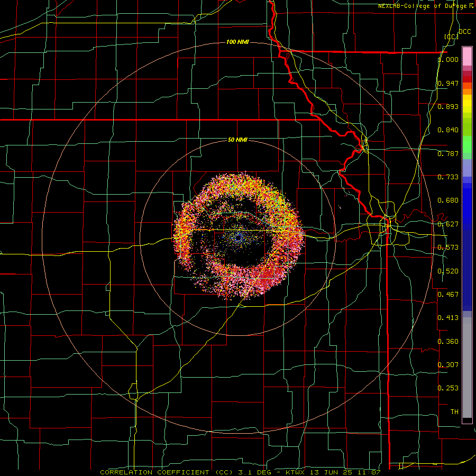Click the 0.307 scale value
This screenshot has height=476, width=476.
coord(448,364)
